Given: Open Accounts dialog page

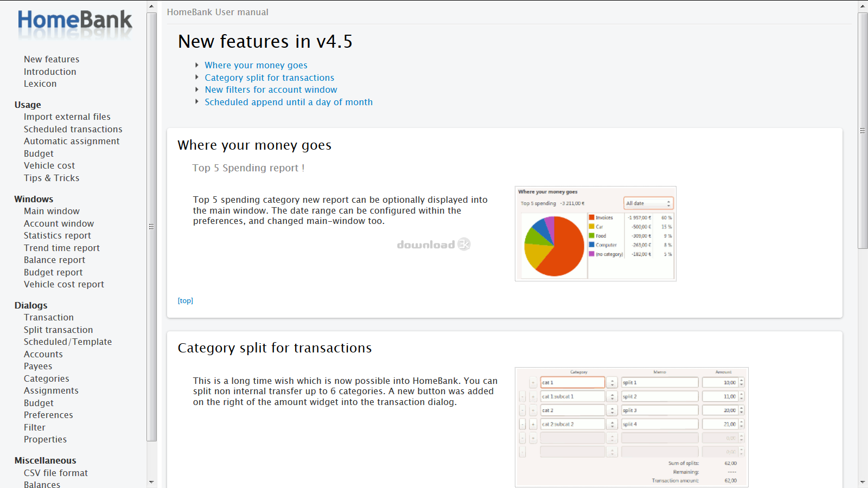Looking at the screenshot, I should click(43, 354).
